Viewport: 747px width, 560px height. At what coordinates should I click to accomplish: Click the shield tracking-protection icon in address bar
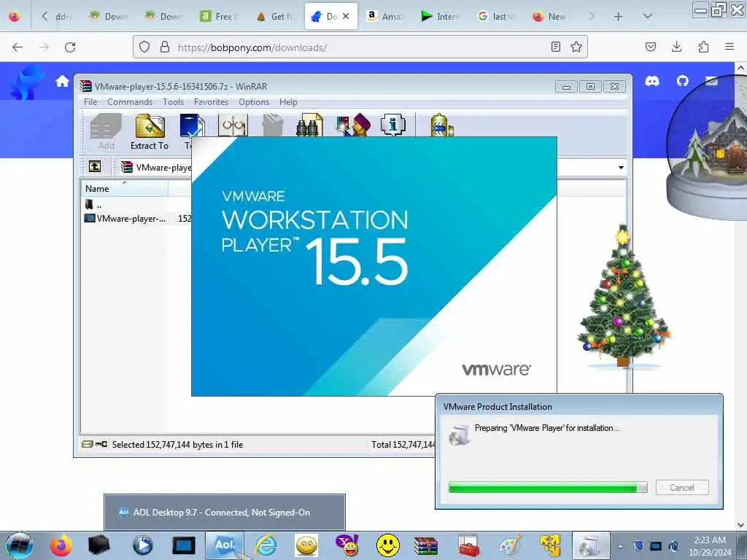pos(144,47)
